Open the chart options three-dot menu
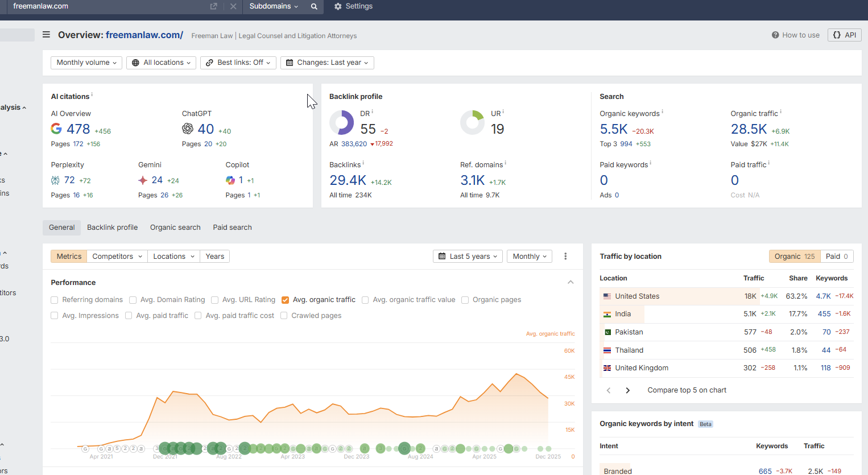The width and height of the screenshot is (868, 475). pos(565,257)
